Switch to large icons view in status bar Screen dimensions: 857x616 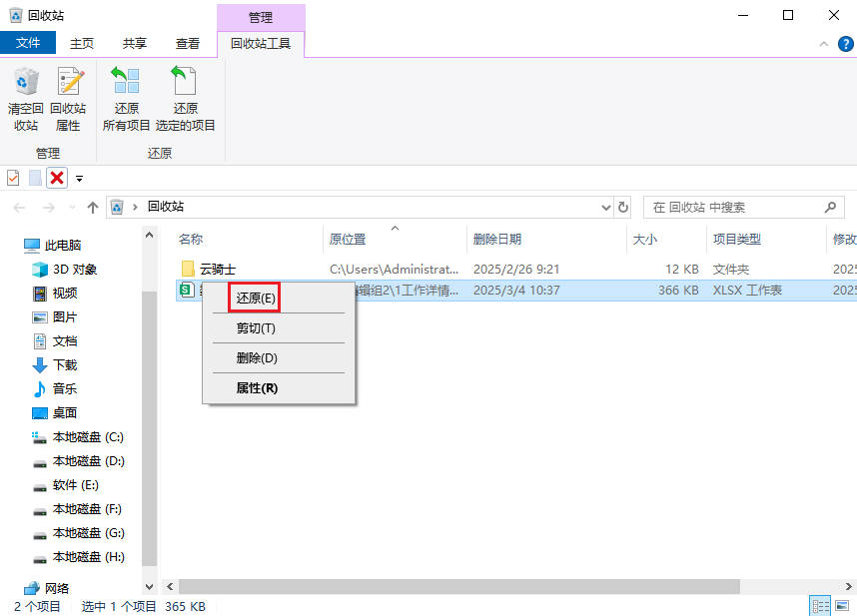pyautogui.click(x=842, y=606)
